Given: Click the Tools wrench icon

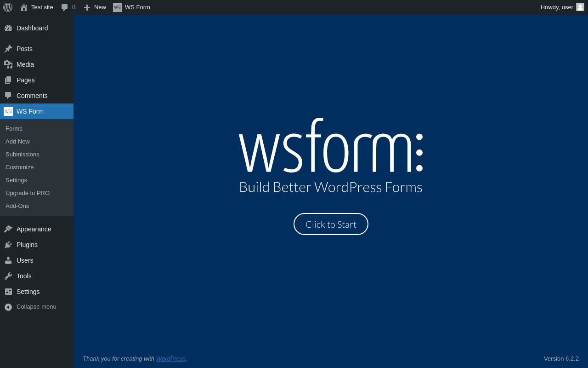Looking at the screenshot, I should pyautogui.click(x=8, y=276).
